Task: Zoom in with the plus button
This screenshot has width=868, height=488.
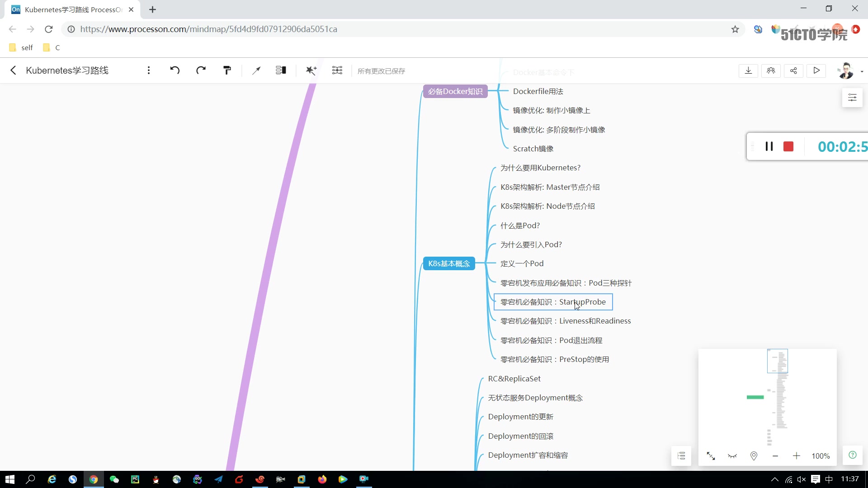Action: pos(797,456)
